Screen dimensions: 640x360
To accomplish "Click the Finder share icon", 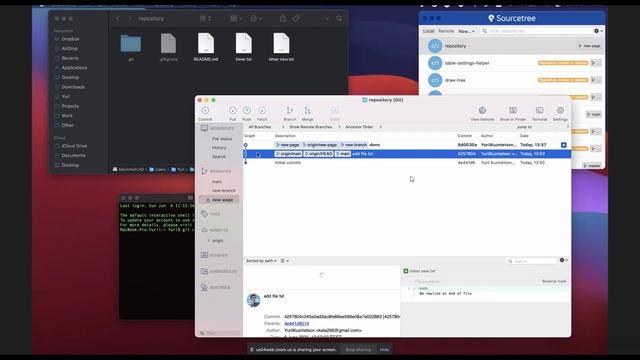I will tap(283, 18).
